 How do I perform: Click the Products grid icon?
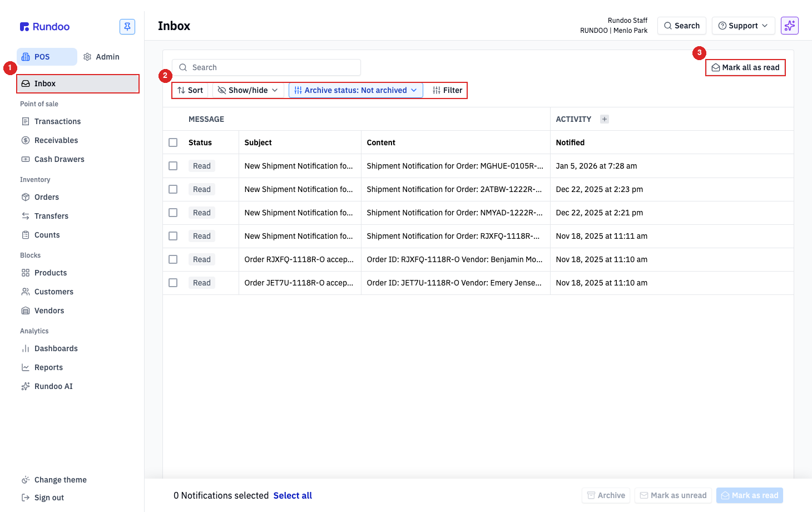(x=26, y=273)
